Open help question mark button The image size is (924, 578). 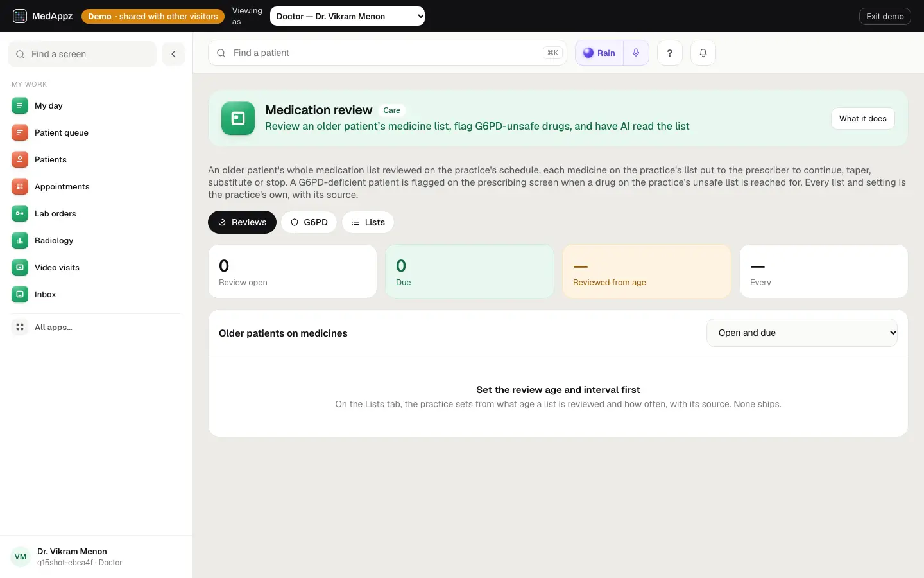(x=670, y=53)
